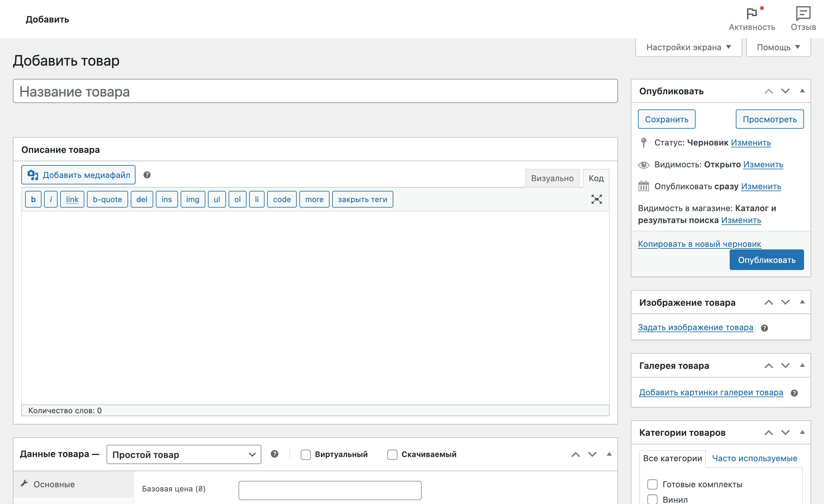Enable the Скачиваемый checkbox
This screenshot has width=824, height=504.
pyautogui.click(x=392, y=454)
